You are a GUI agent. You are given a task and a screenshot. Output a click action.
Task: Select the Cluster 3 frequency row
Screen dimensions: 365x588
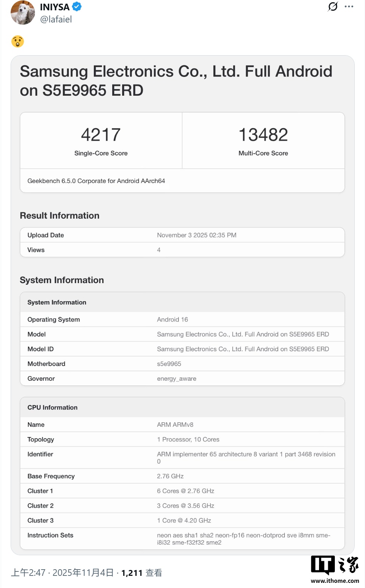[x=182, y=520]
